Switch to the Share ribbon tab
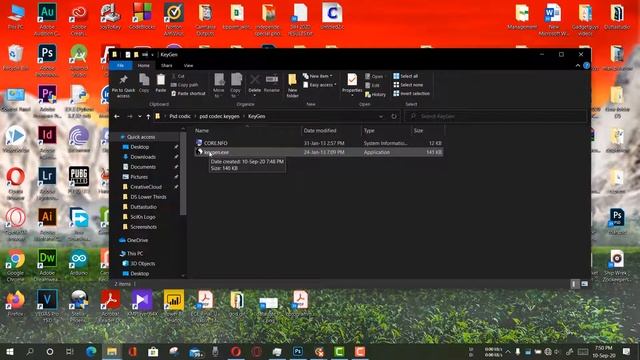Image resolution: width=640 pixels, height=360 pixels. click(167, 65)
